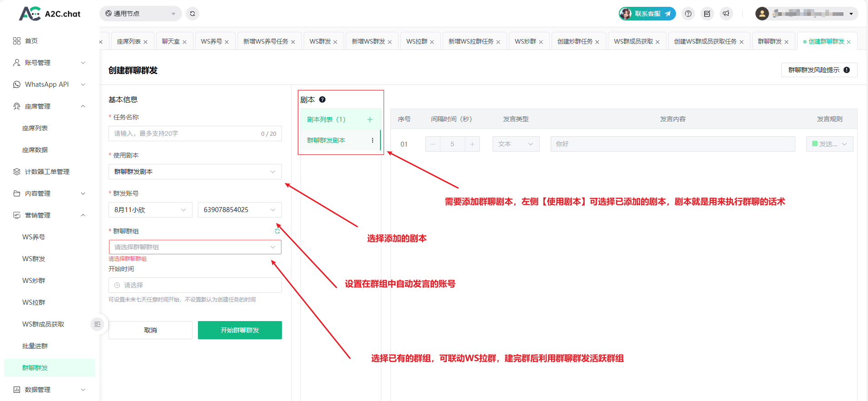
Task: Click the announcements megaphone icon
Action: click(x=726, y=14)
